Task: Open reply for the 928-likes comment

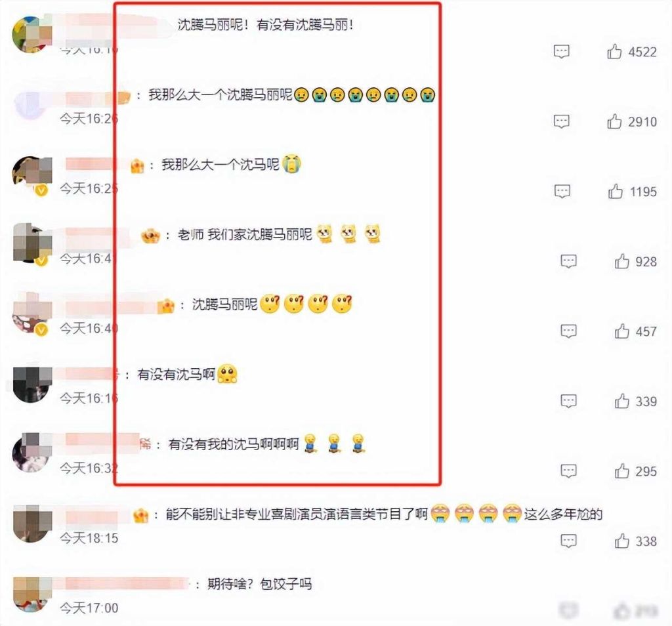Action: click(x=569, y=261)
